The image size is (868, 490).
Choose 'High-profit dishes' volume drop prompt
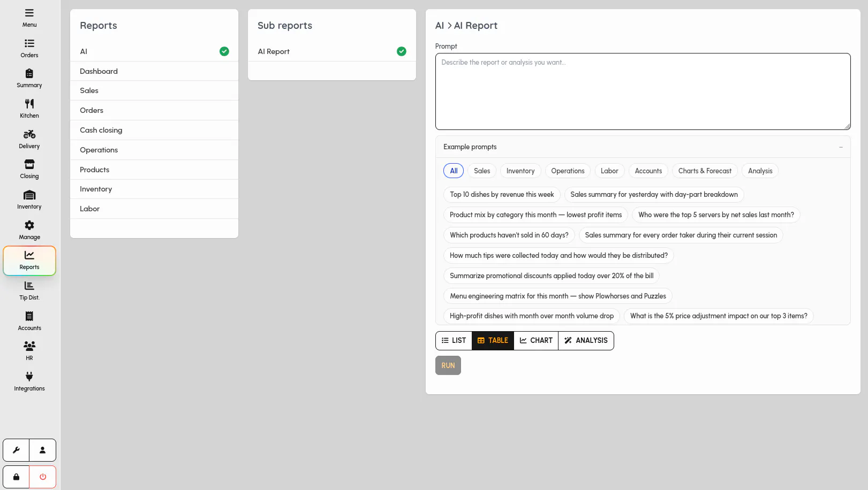[532, 316]
